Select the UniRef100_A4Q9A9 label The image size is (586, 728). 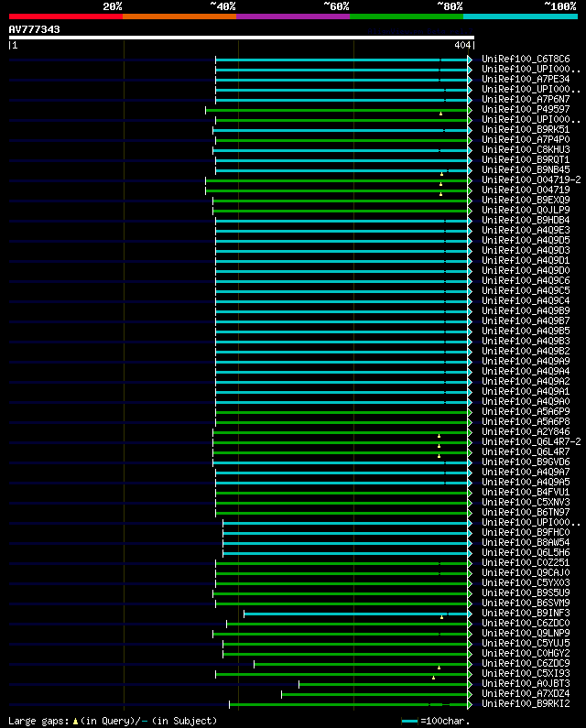point(526,361)
